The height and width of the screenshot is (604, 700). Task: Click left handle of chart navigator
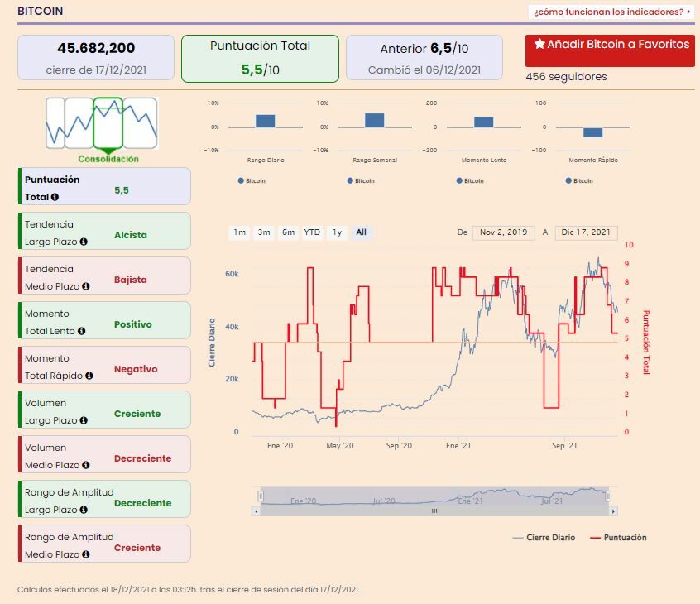pyautogui.click(x=261, y=496)
